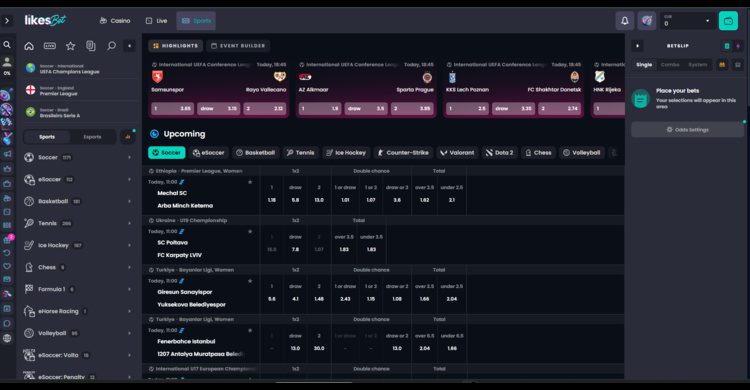Go to sportsbook home icon

coord(29,46)
